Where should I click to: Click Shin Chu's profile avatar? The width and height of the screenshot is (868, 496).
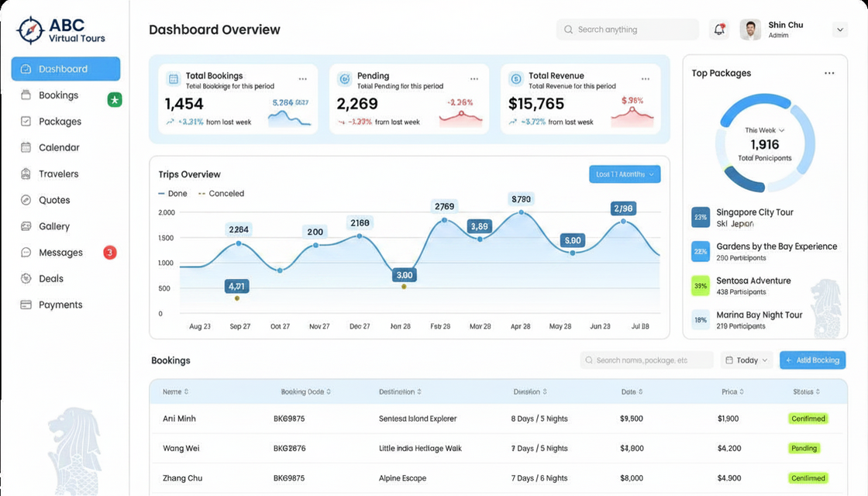(750, 29)
